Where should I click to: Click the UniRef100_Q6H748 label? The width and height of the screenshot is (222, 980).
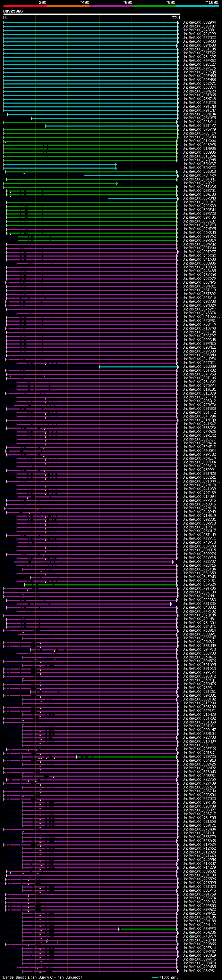(199, 99)
